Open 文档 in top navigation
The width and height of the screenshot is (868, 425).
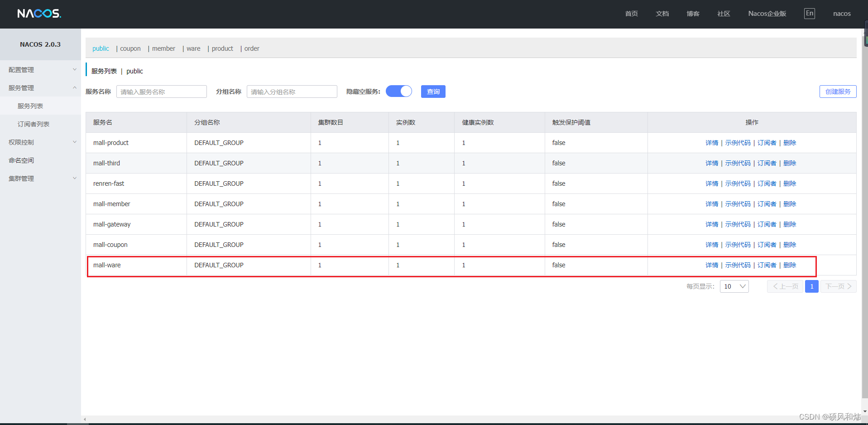coord(662,14)
